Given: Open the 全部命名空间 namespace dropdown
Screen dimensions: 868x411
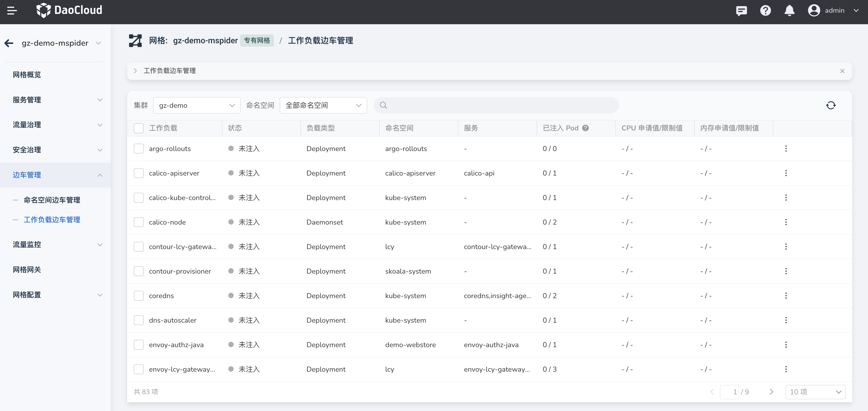Looking at the screenshot, I should tap(323, 105).
